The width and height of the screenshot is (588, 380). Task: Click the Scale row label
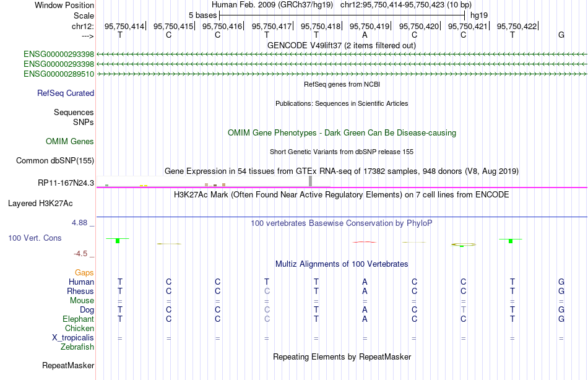[84, 15]
